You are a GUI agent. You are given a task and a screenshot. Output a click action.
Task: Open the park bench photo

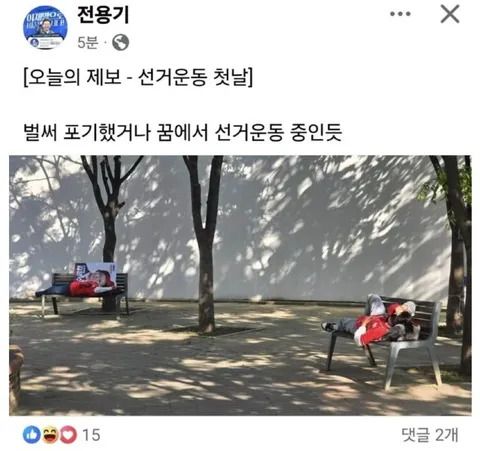240,285
